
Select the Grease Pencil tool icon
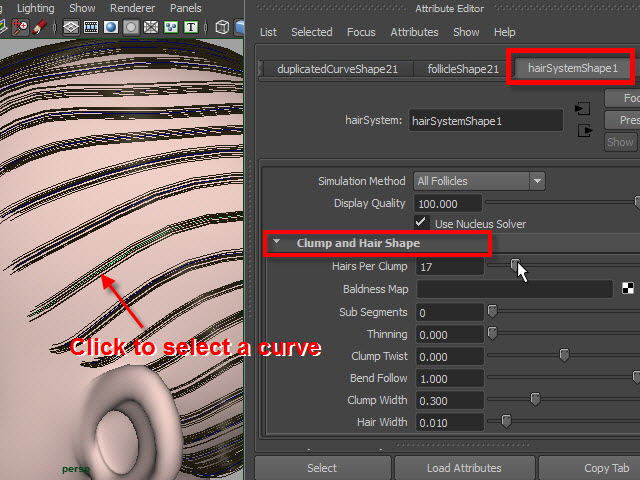(40, 27)
